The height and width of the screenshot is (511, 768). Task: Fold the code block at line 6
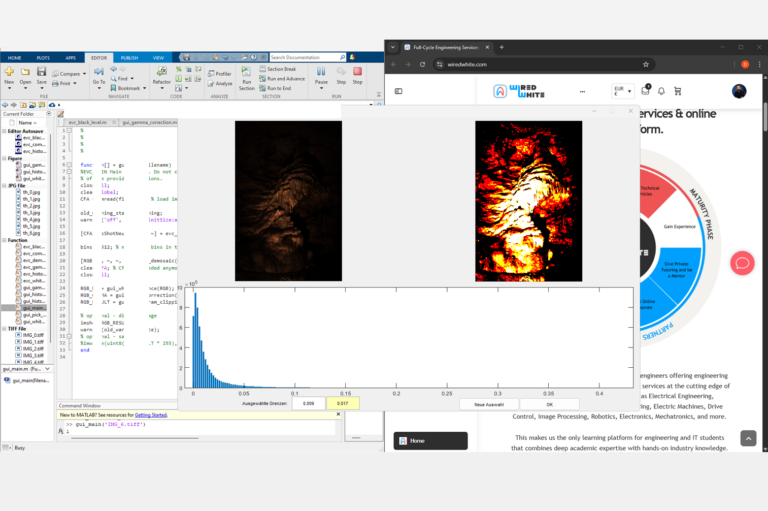69,165
